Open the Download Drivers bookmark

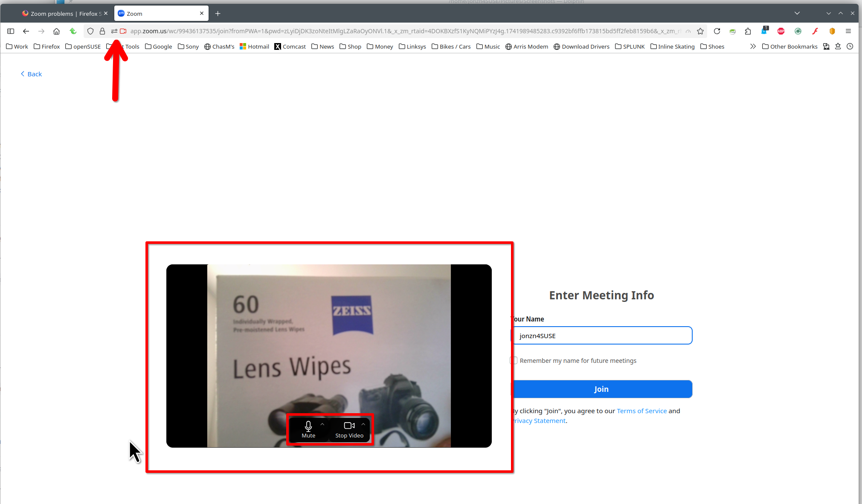click(582, 46)
